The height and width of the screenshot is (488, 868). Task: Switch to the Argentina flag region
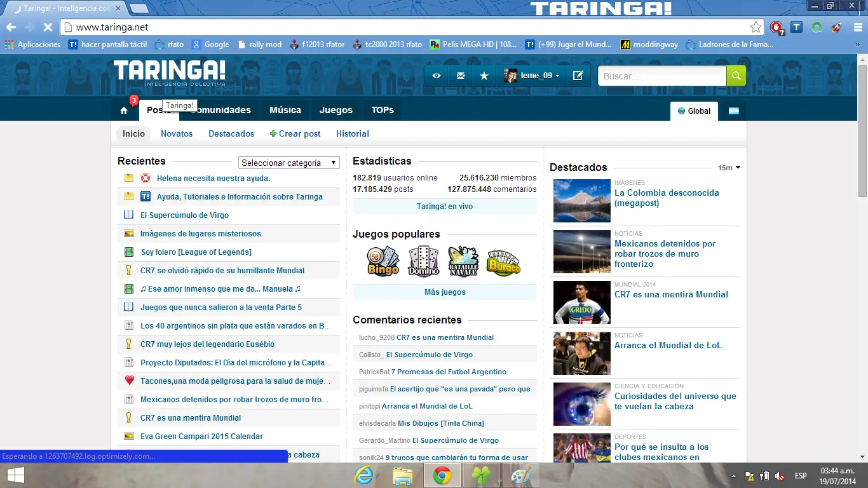[734, 111]
